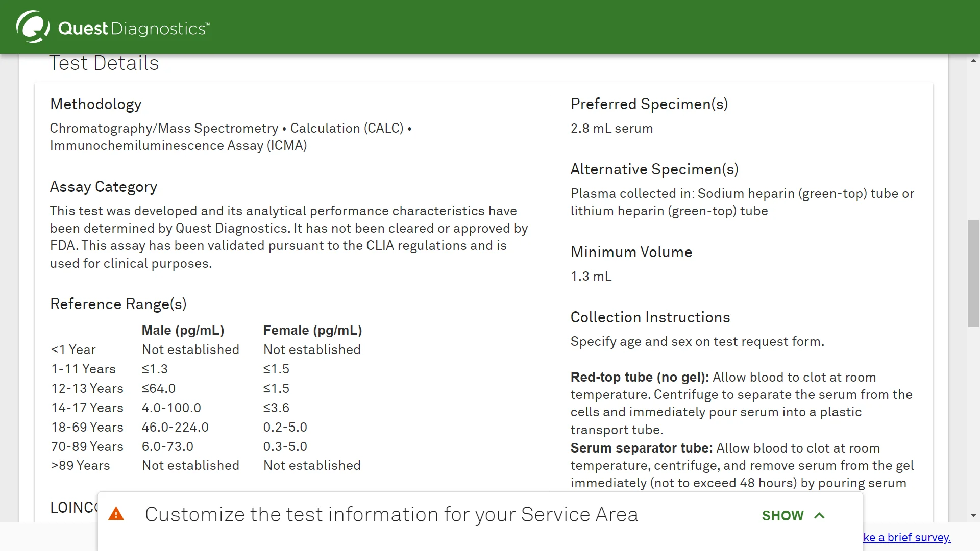Open the brief survey link
This screenshot has width=980, height=551.
[907, 537]
